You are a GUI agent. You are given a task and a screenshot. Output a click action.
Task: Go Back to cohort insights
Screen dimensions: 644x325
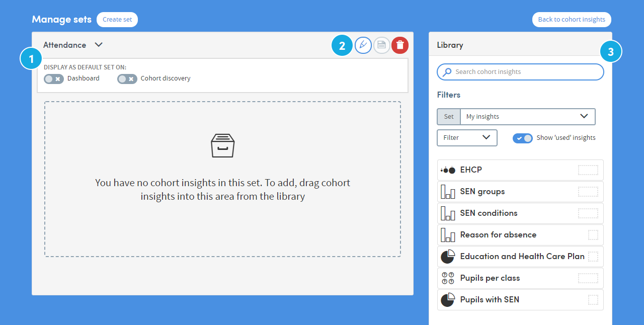pos(572,20)
